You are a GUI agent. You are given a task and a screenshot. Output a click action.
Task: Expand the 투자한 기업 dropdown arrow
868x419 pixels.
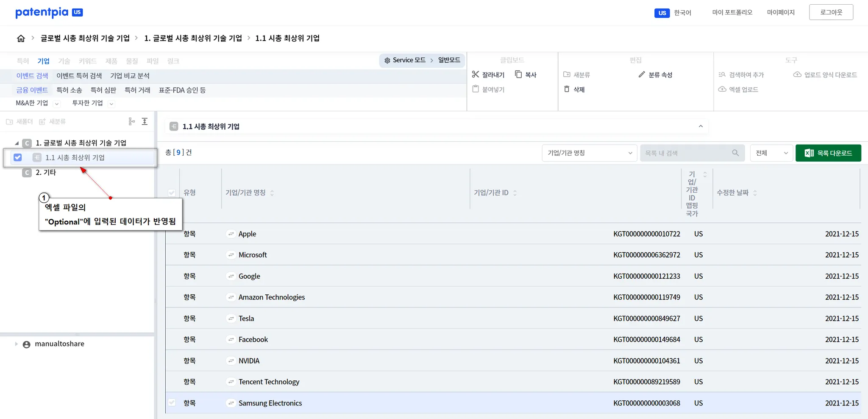point(111,104)
